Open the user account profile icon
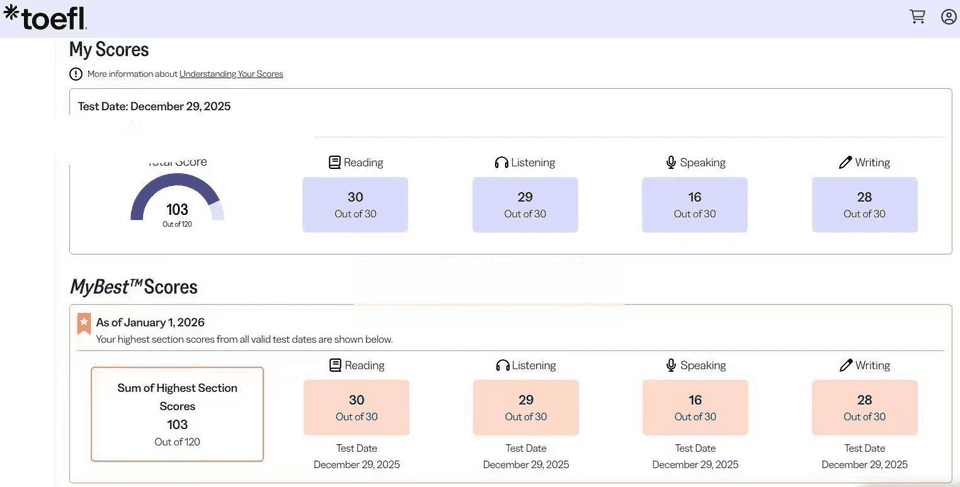Viewport: 960px width, 487px height. pyautogui.click(x=948, y=17)
